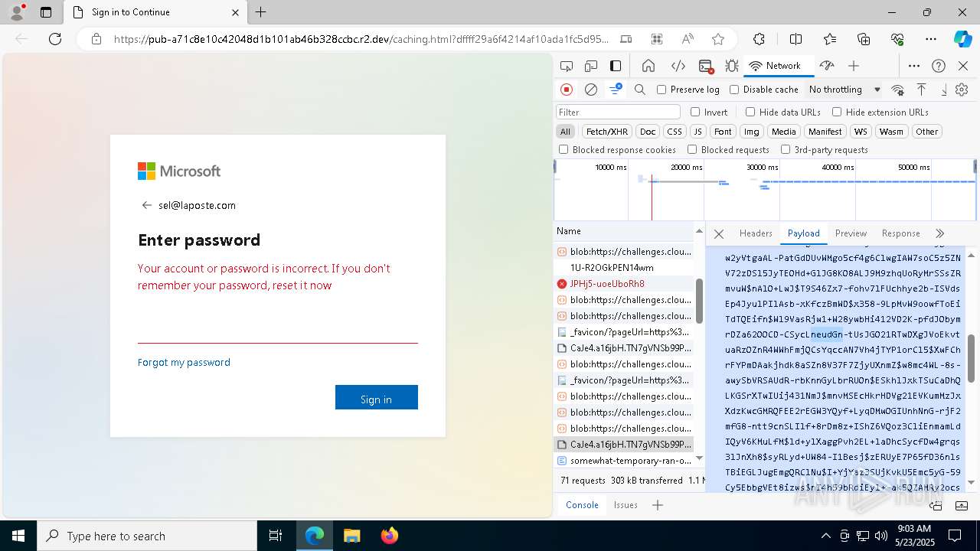This screenshot has height=551, width=980.
Task: Open Edge Settings and more menu
Action: coord(931,39)
